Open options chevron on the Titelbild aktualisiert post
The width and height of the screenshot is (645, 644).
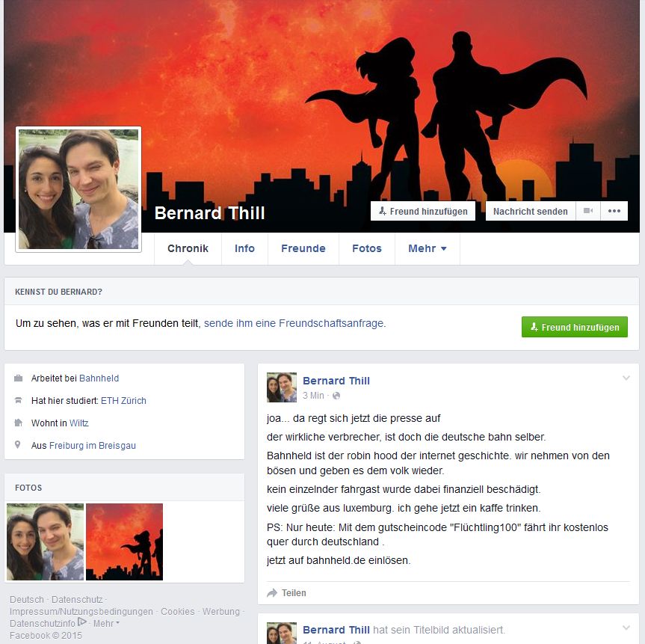coord(626,628)
